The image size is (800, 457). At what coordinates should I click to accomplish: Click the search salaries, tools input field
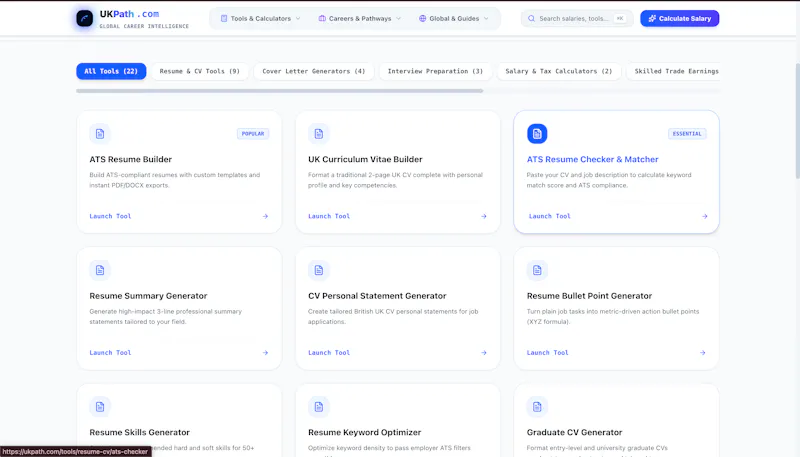tap(577, 18)
